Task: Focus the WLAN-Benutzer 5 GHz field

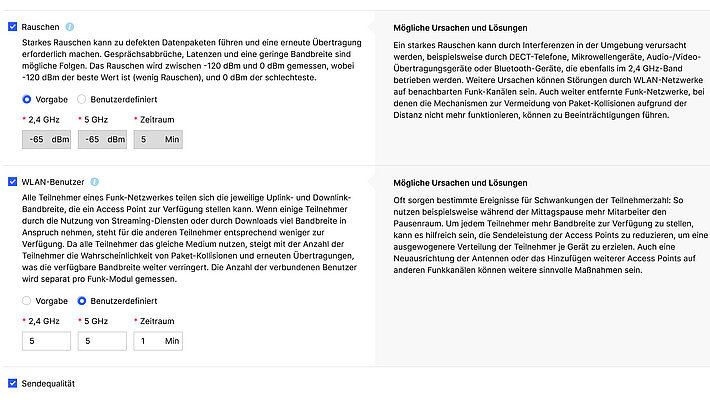Action: pos(101,341)
